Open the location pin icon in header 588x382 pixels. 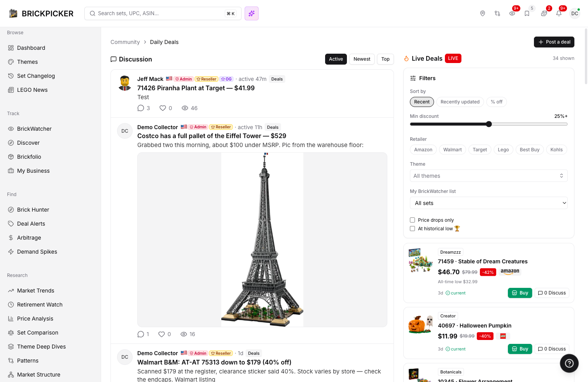click(x=483, y=14)
